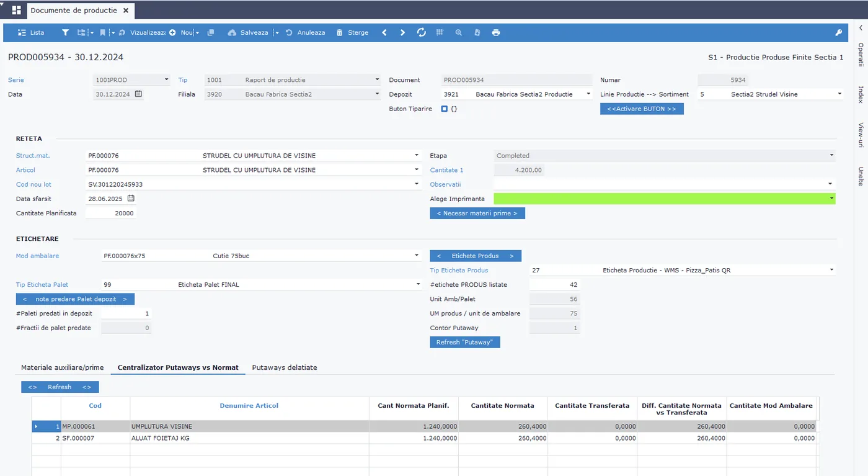This screenshot has width=868, height=476.
Task: Click Anuleaza to cancel changes
Action: (x=305, y=32)
